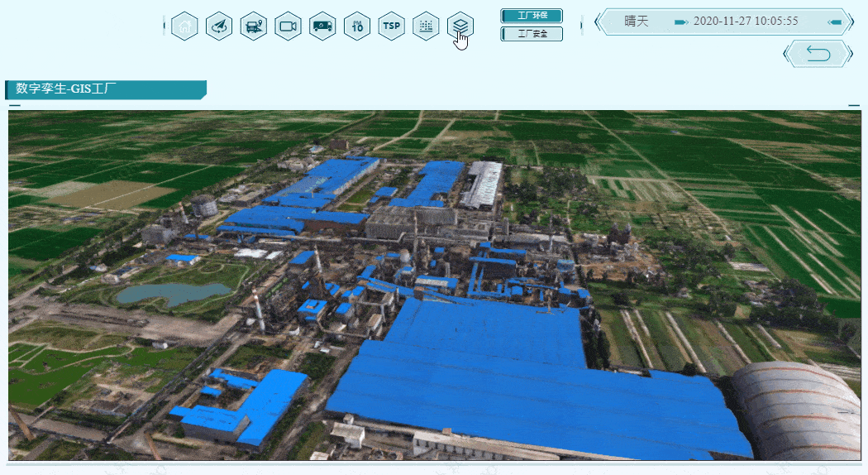Click the truck icon in toolbar
The width and height of the screenshot is (868, 475).
(322, 26)
